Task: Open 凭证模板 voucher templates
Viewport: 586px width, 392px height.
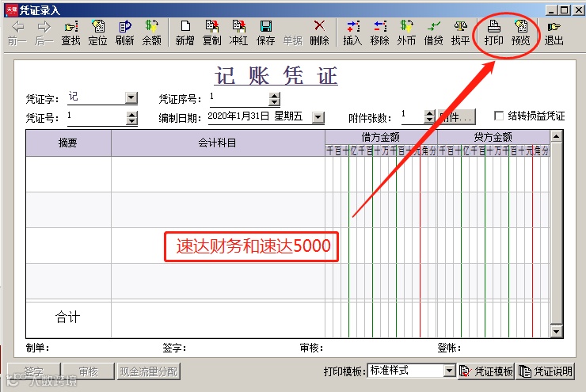Action: pos(486,371)
